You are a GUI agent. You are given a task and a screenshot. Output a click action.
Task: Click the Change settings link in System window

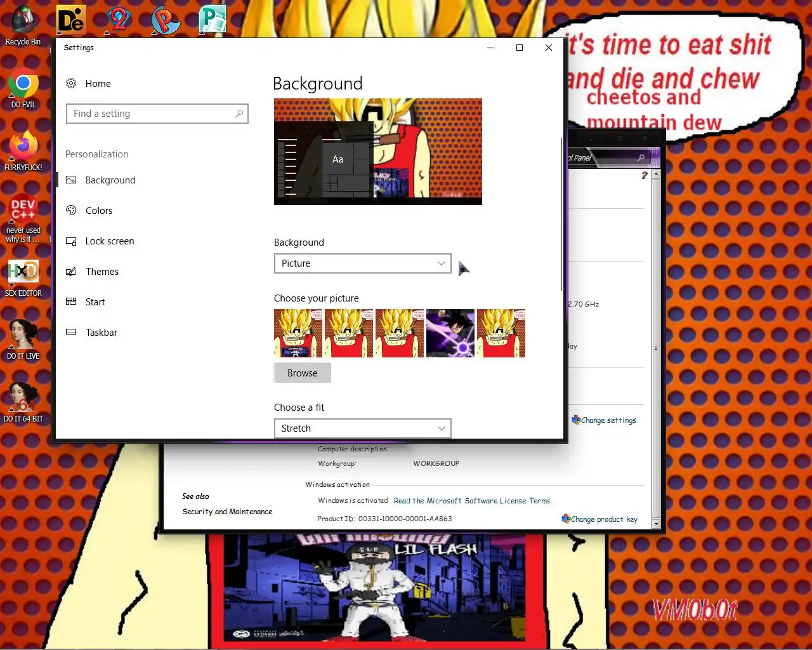click(x=608, y=420)
